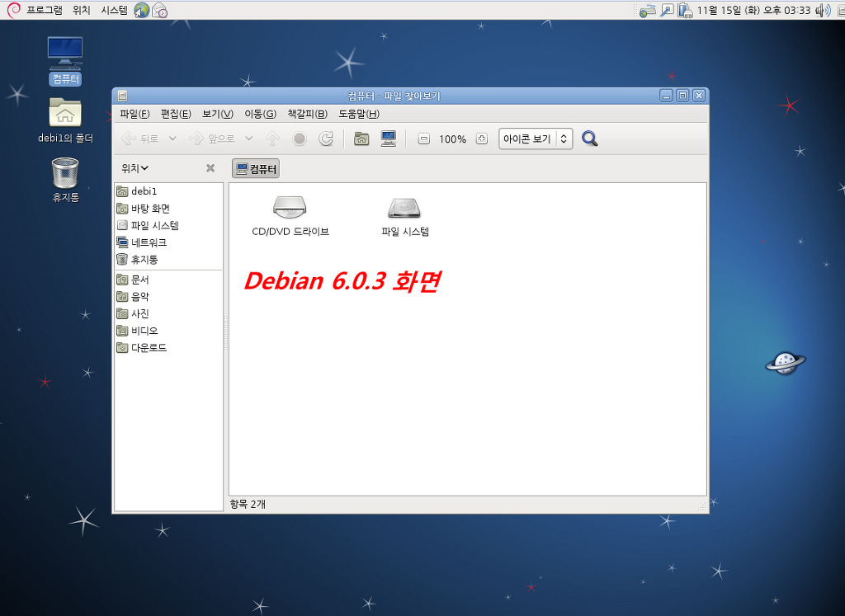This screenshot has width=845, height=616.
Task: Click the Computer icon in the toolbar
Action: [x=389, y=139]
